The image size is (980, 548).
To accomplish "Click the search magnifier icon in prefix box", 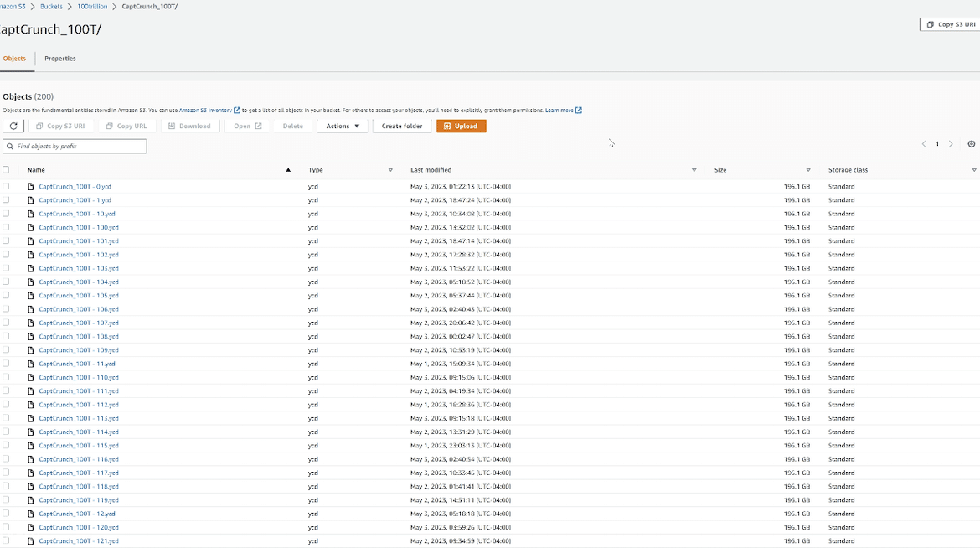I will coord(10,147).
